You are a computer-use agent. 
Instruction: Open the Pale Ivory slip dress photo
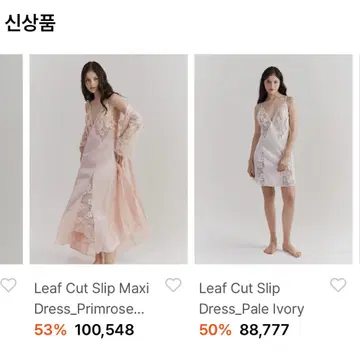(x=273, y=159)
